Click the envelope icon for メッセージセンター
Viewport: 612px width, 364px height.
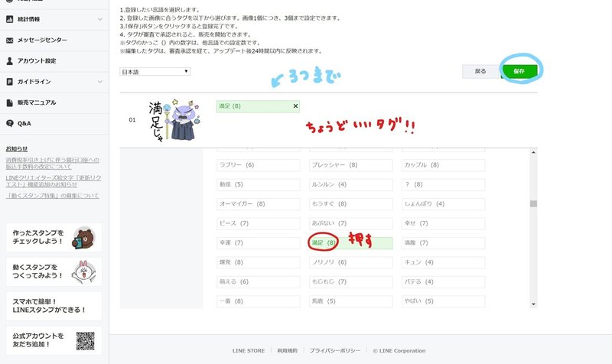coord(10,41)
